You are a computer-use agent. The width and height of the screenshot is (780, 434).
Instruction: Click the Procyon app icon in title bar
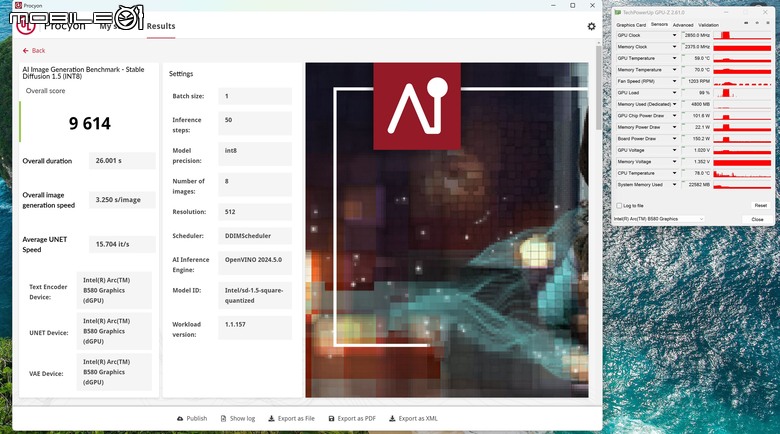coord(18,5)
